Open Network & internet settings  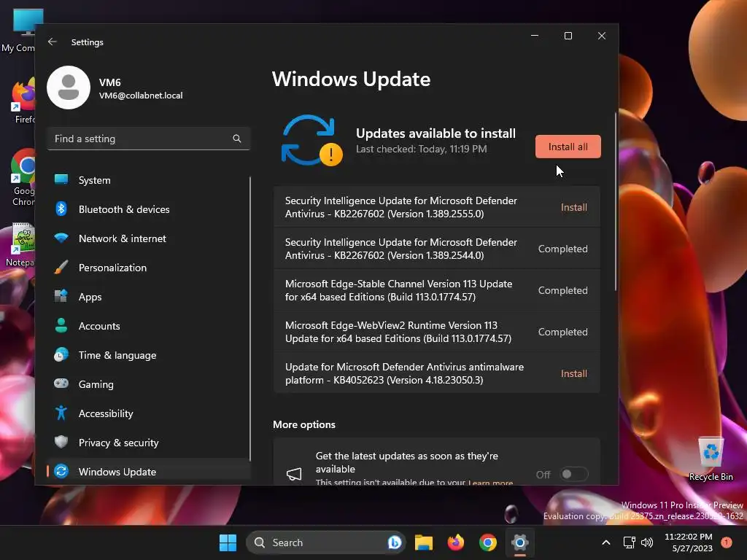[x=147, y=238]
